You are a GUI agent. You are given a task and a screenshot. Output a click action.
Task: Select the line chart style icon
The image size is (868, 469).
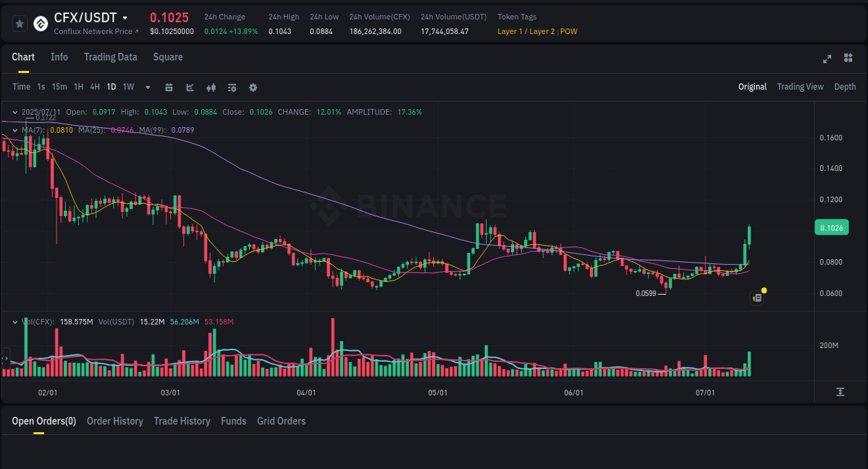(x=190, y=87)
